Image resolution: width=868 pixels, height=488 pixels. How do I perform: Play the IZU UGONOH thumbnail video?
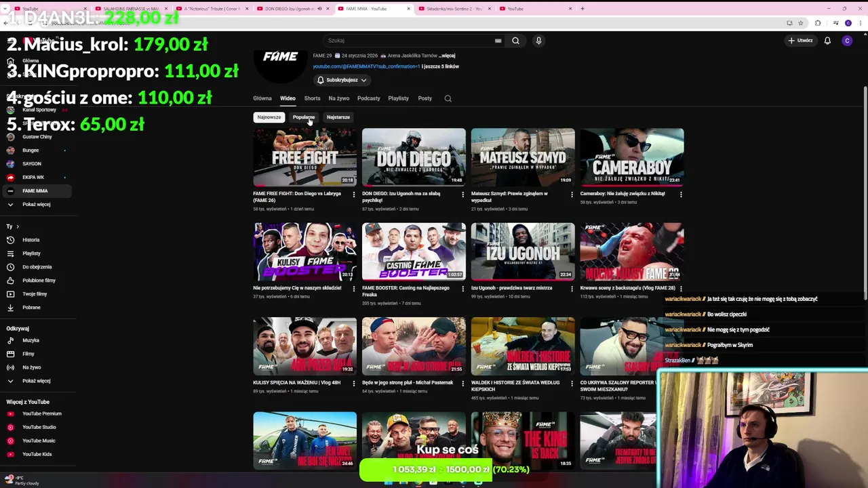pyautogui.click(x=523, y=251)
